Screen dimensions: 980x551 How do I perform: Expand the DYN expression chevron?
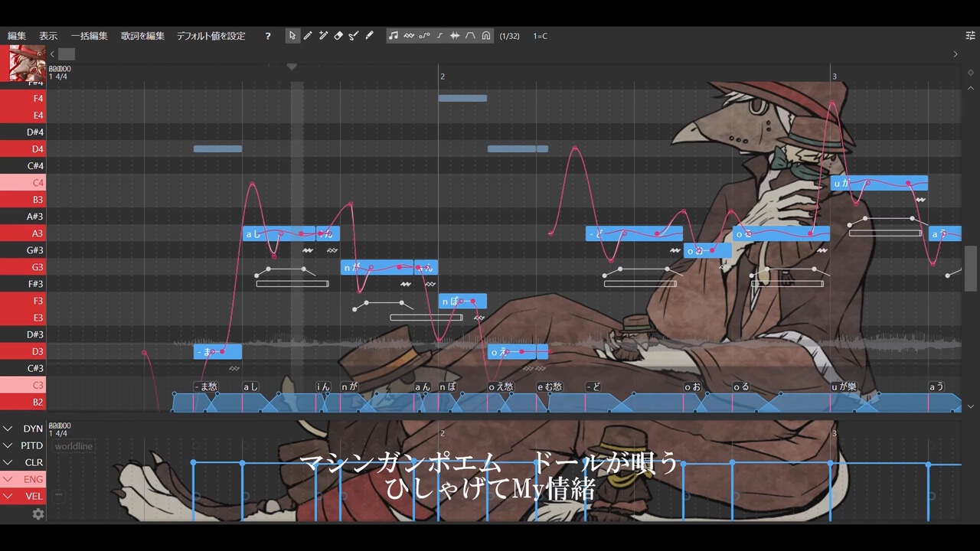pos(8,429)
